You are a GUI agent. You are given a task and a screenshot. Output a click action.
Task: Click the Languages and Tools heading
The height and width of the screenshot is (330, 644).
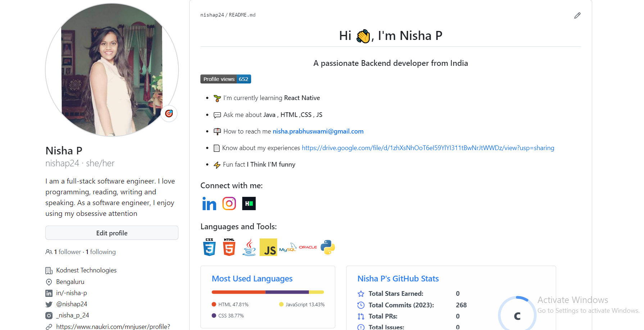pyautogui.click(x=239, y=227)
